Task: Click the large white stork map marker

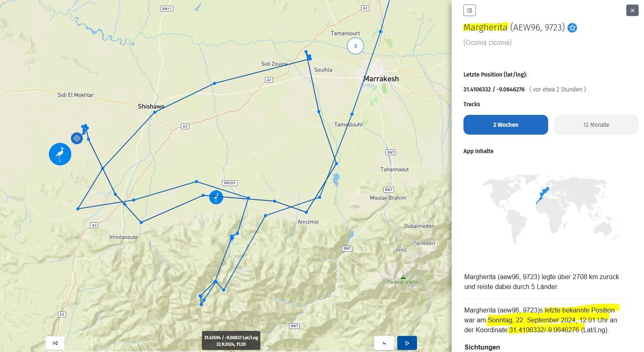Action: [x=60, y=154]
